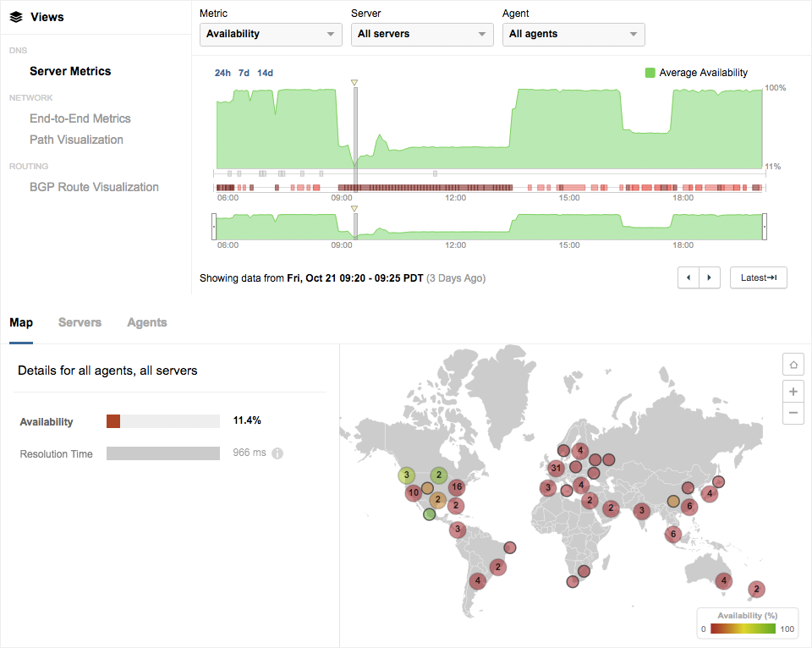812x648 pixels.
Task: Click the right handle of timeline range slider
Action: pos(765,227)
